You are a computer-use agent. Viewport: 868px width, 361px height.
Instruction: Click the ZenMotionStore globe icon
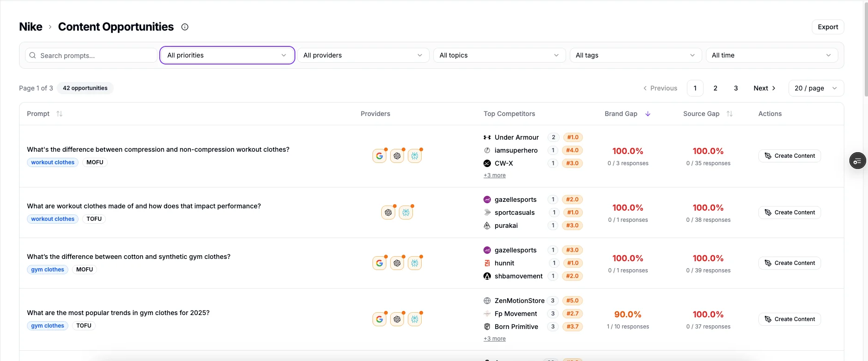pos(487,301)
